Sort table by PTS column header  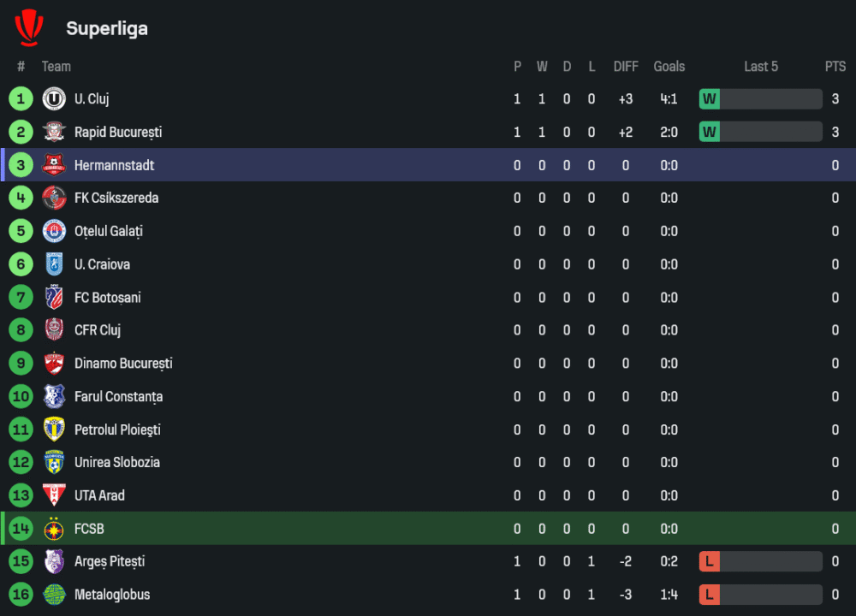point(835,67)
